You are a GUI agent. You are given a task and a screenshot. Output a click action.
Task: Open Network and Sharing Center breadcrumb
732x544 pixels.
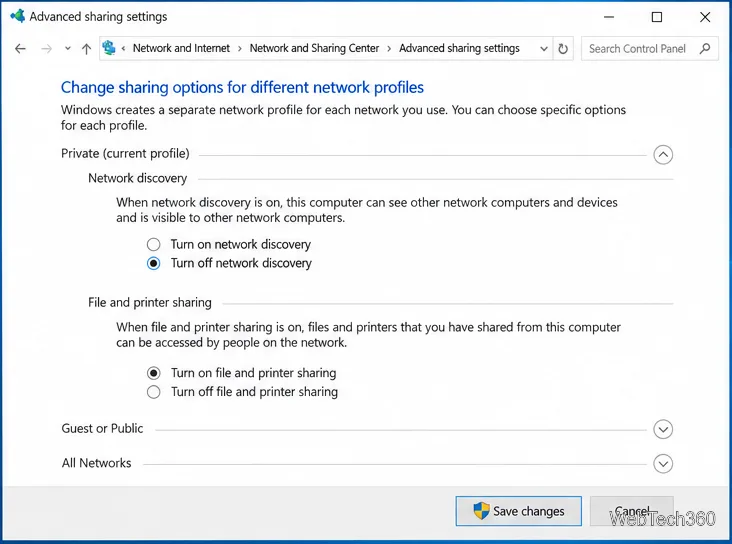[x=314, y=48]
